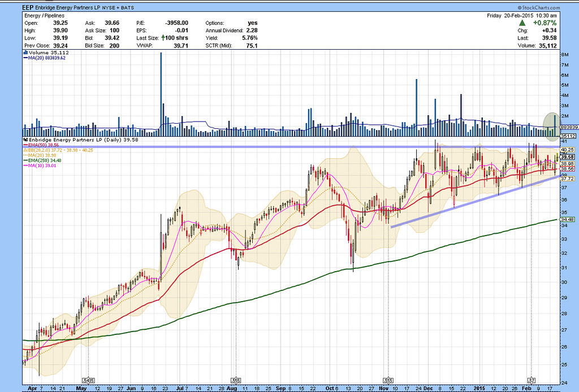Viewport: 579px width, 392px height.
Task: Click the Open value 39.25
Action: [60, 23]
